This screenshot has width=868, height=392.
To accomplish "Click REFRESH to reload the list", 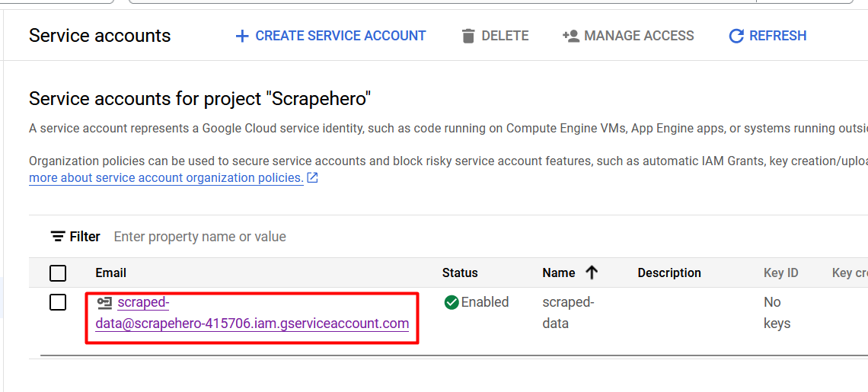I will [x=767, y=36].
